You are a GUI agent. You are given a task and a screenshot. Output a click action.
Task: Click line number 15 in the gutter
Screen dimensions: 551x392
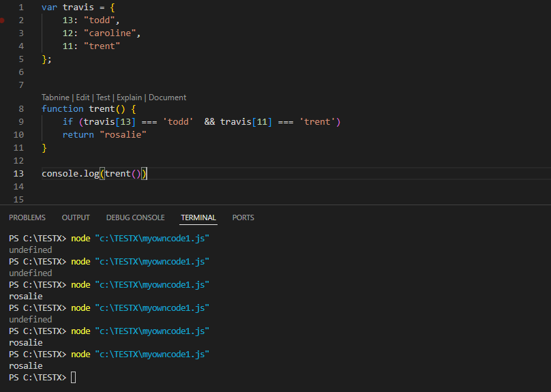[x=18, y=200]
